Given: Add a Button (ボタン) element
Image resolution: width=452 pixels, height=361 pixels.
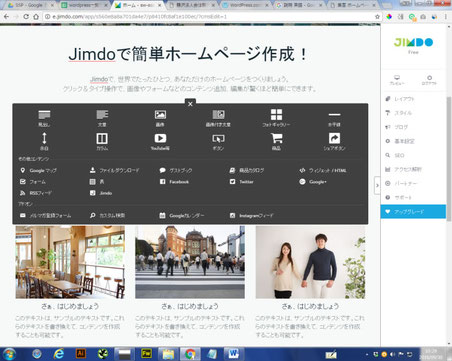Looking at the screenshot, I should 218,142.
